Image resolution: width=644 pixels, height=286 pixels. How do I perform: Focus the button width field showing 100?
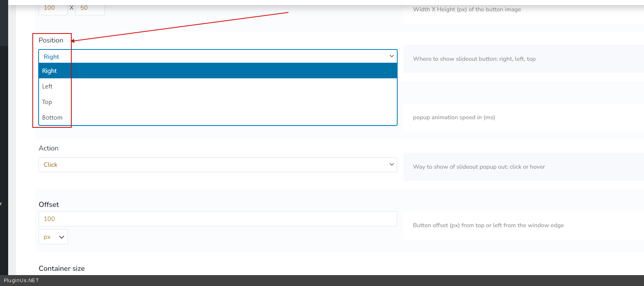pos(53,8)
